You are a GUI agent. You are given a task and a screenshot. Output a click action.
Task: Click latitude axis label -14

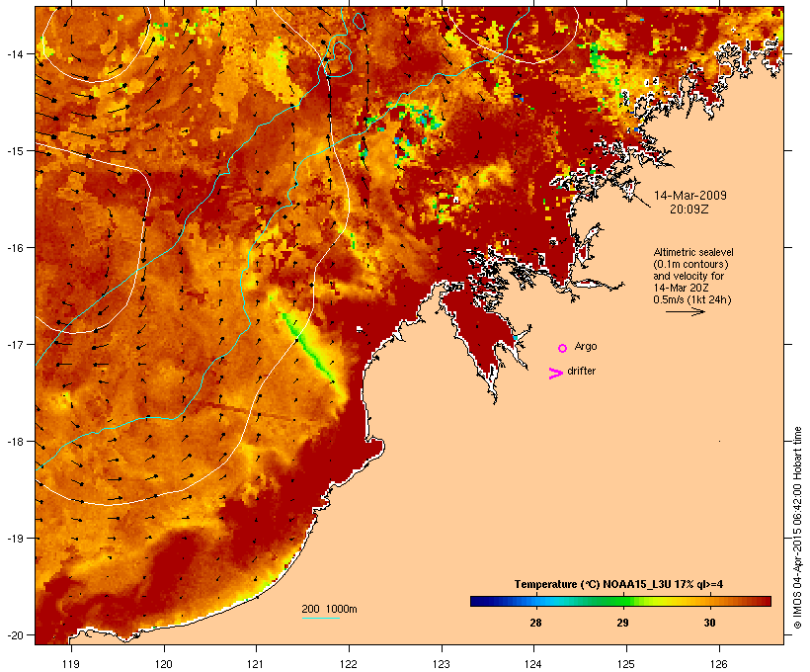point(15,53)
